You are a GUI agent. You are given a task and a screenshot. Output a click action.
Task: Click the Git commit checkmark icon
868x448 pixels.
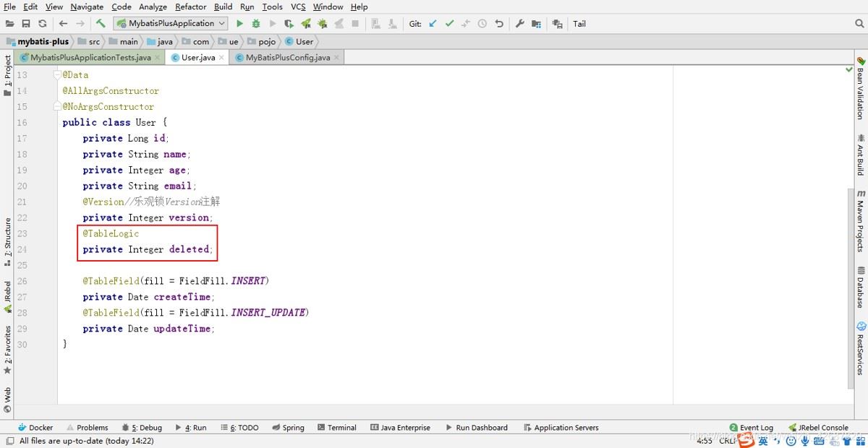pos(449,24)
